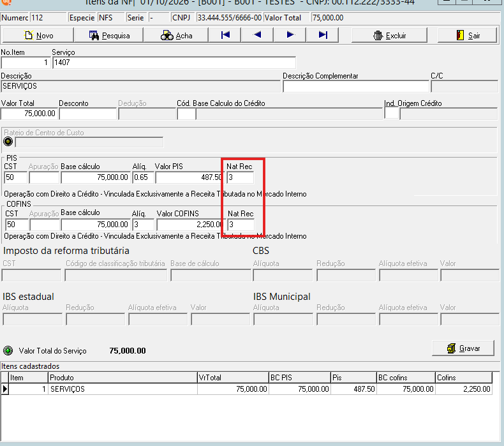Save item with Gravar button
The height and width of the screenshot is (446, 504).
463,348
